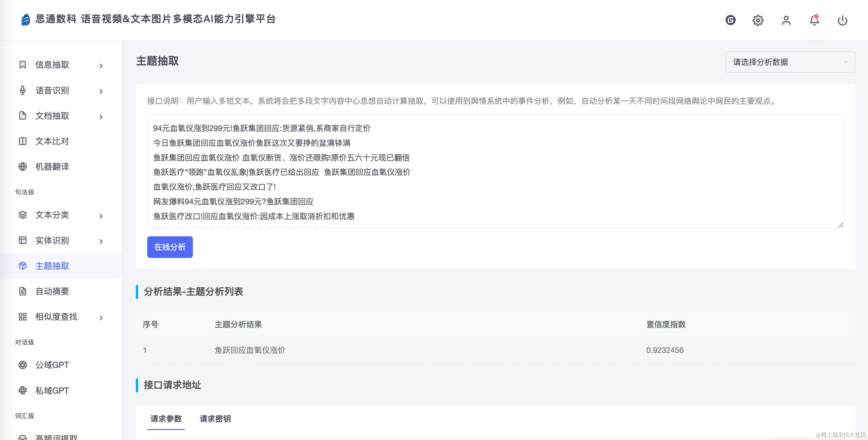Open the settings gear icon
Image resolution: width=868 pixels, height=440 pixels.
[x=758, y=20]
